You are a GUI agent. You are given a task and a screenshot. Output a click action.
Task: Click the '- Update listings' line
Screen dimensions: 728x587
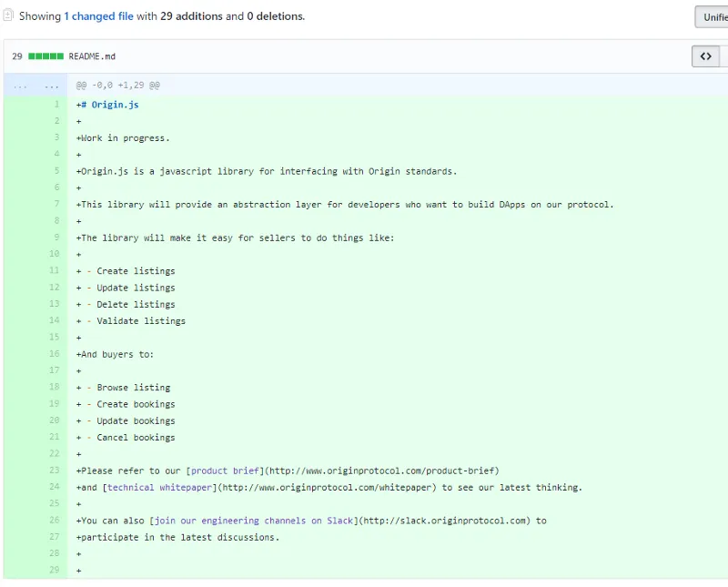tap(126, 288)
